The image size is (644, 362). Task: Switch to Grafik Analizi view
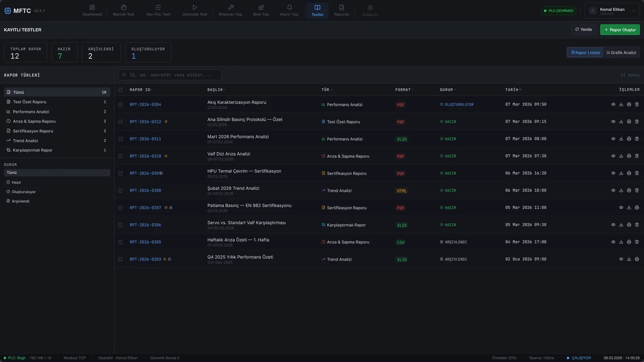pyautogui.click(x=621, y=53)
